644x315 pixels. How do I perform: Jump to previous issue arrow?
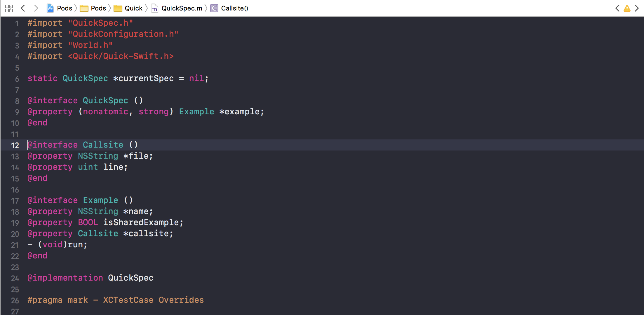coord(617,8)
